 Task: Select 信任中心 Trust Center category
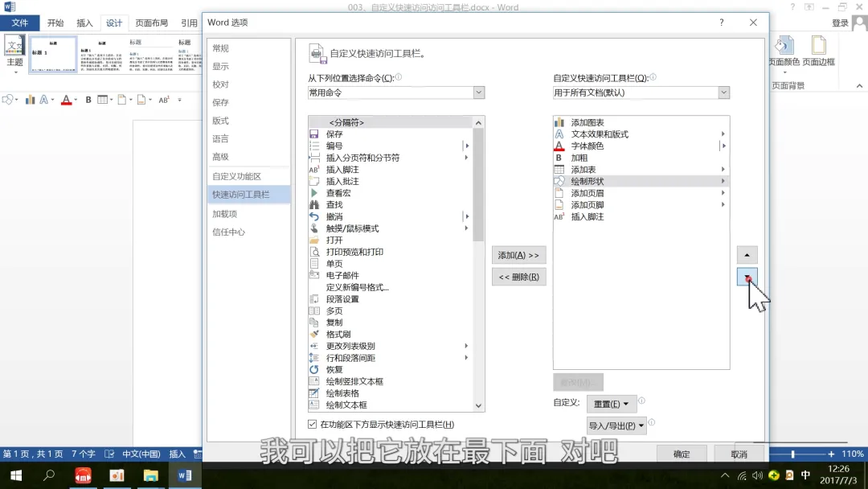[248, 232]
